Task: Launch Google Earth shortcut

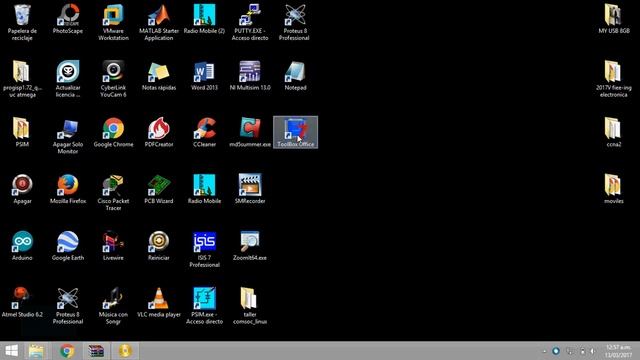Action: point(68,246)
